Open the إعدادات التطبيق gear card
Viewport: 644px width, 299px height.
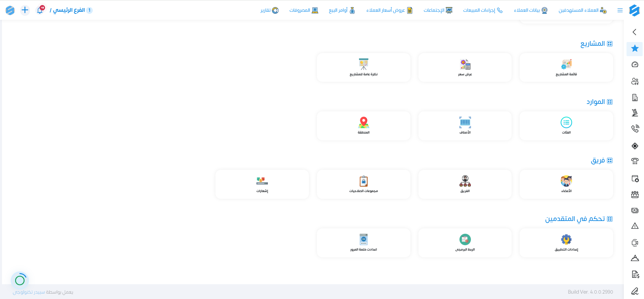566,243
